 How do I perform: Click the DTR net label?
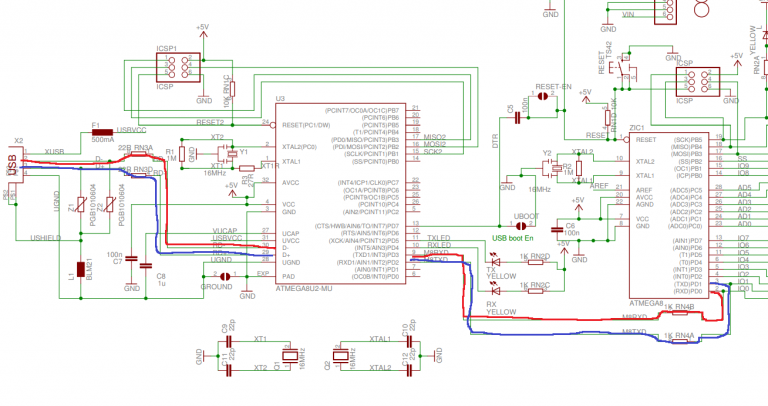click(495, 141)
